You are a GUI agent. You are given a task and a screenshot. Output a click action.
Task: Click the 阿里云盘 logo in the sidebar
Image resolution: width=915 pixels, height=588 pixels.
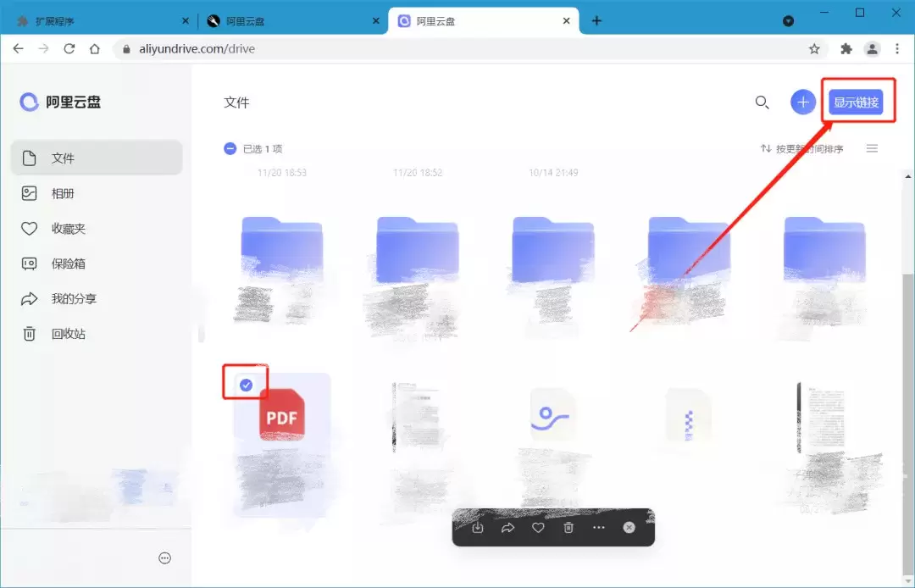pos(60,102)
